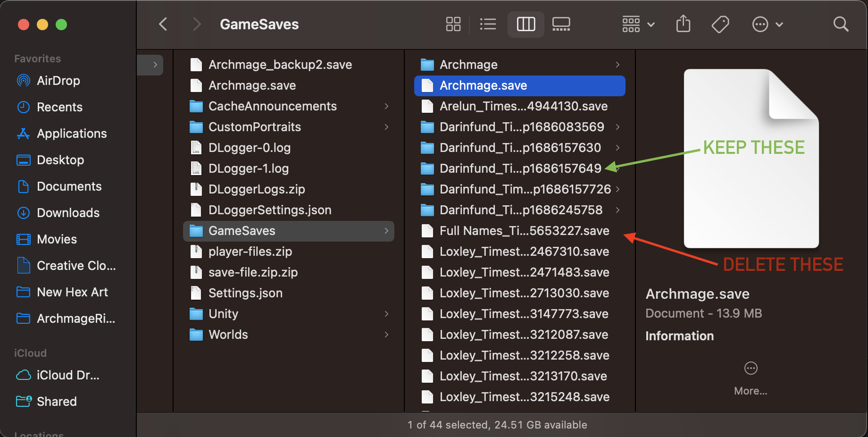Open the Edit Tags icon

[x=720, y=24]
